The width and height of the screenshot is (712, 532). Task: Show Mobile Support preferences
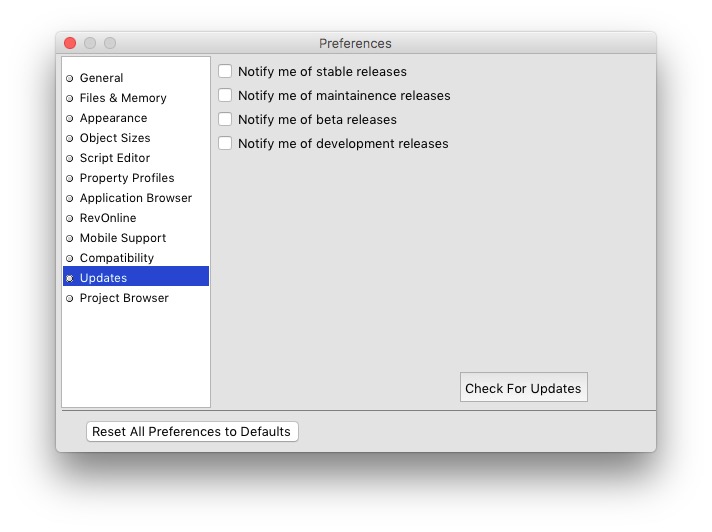123,238
